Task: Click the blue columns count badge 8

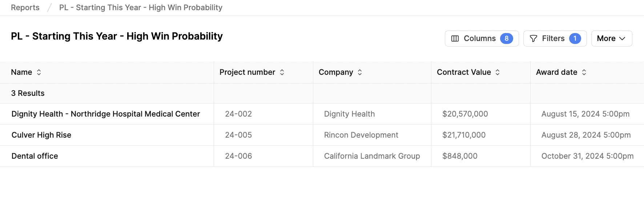Action: click(507, 38)
